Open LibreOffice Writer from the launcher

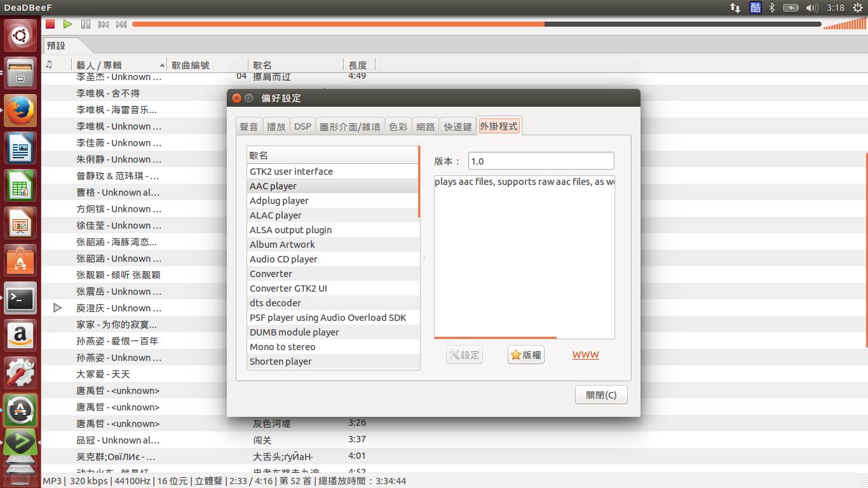[21, 148]
